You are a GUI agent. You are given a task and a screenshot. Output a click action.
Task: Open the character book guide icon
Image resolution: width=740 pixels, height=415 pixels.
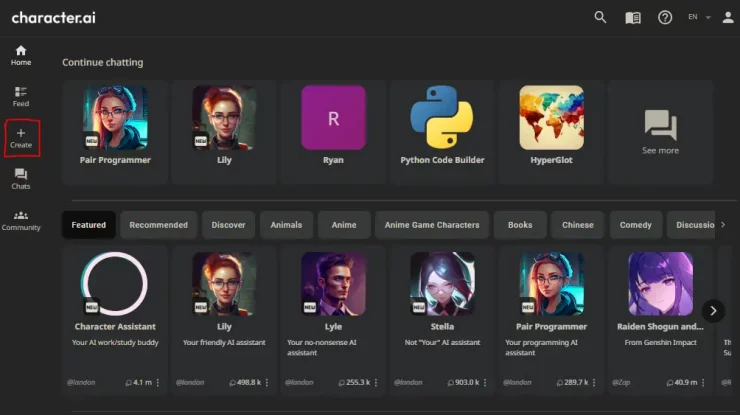[x=633, y=17]
